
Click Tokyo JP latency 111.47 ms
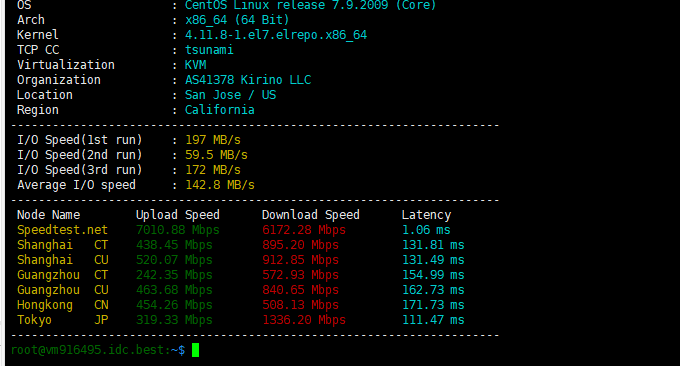point(433,320)
